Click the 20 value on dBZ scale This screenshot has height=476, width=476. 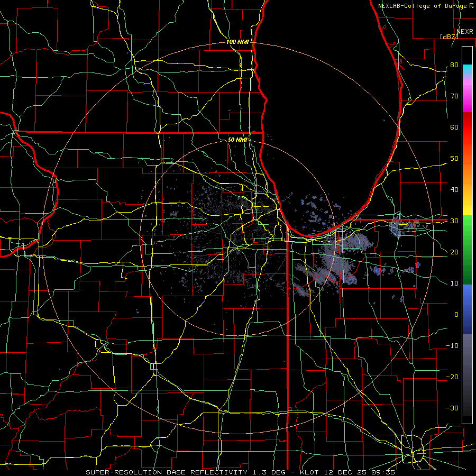[454, 252]
